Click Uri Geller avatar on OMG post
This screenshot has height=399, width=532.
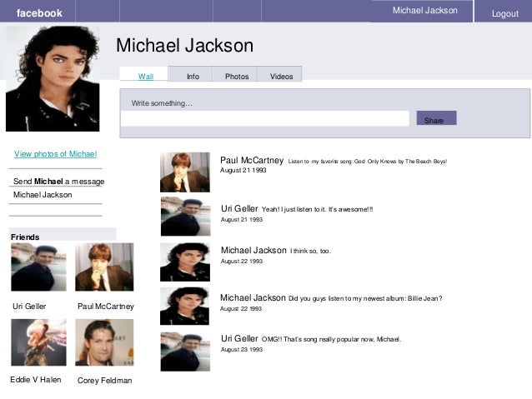pyautogui.click(x=185, y=352)
